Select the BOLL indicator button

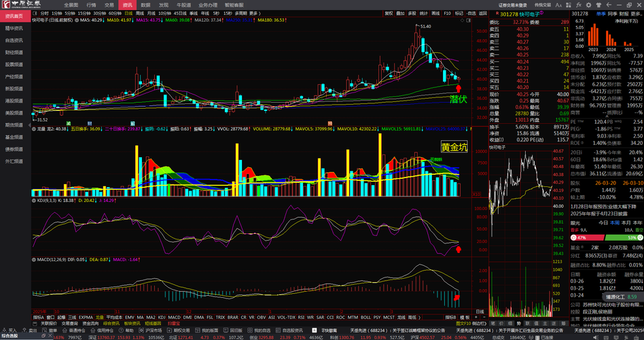coord(365,318)
